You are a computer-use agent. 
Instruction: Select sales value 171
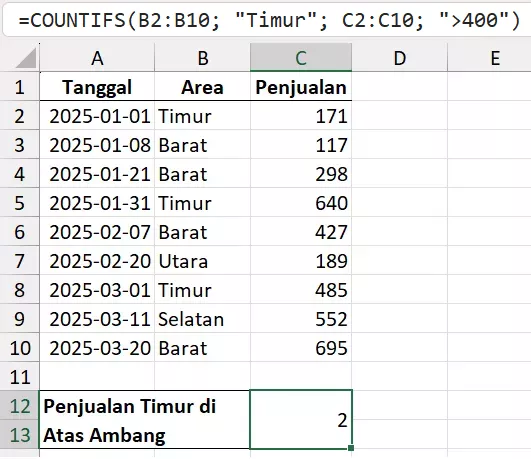point(301,116)
